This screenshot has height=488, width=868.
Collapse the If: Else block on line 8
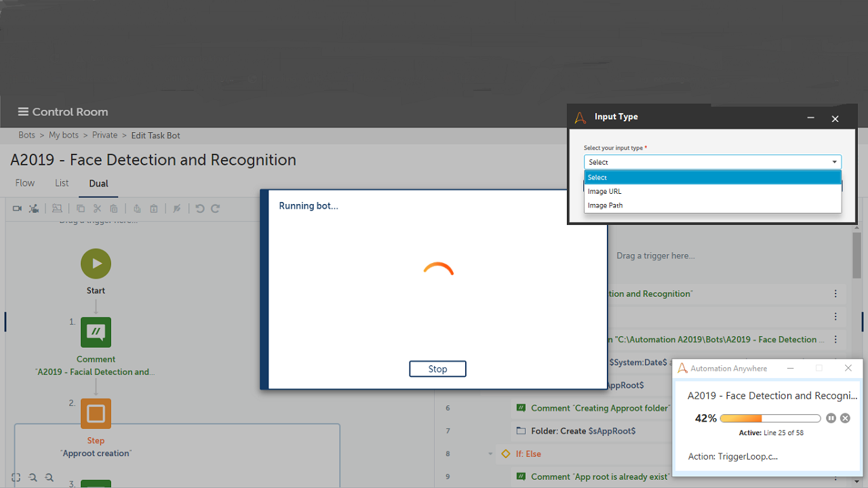click(x=491, y=454)
